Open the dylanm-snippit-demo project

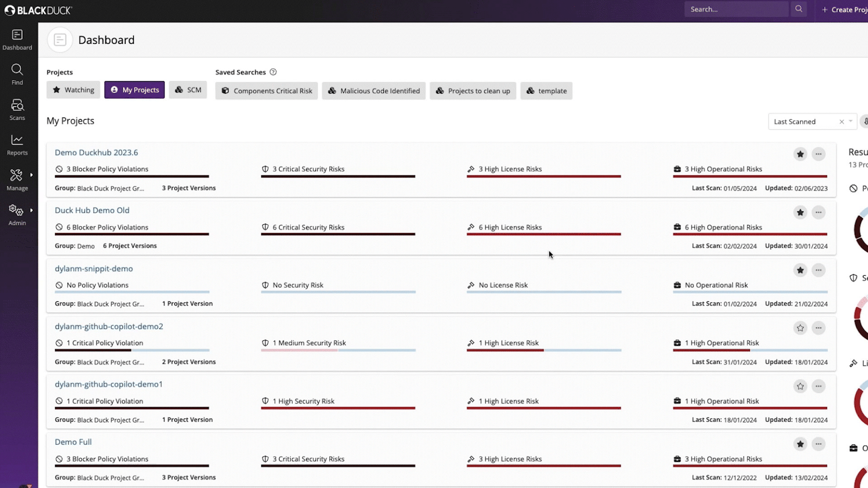(x=94, y=268)
